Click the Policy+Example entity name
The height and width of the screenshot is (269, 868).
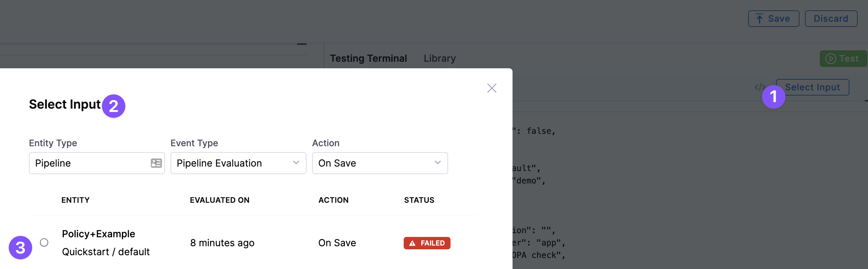(99, 234)
